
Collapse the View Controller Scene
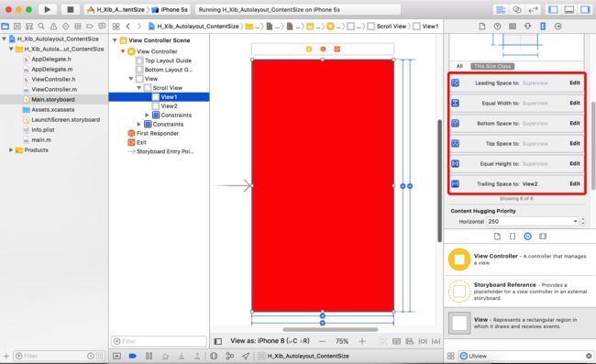tap(115, 40)
